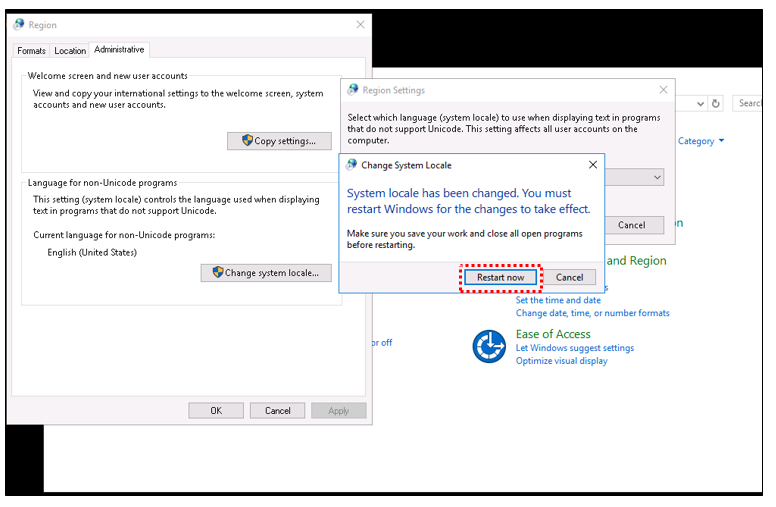Open Optimize visual display link

[x=561, y=361]
